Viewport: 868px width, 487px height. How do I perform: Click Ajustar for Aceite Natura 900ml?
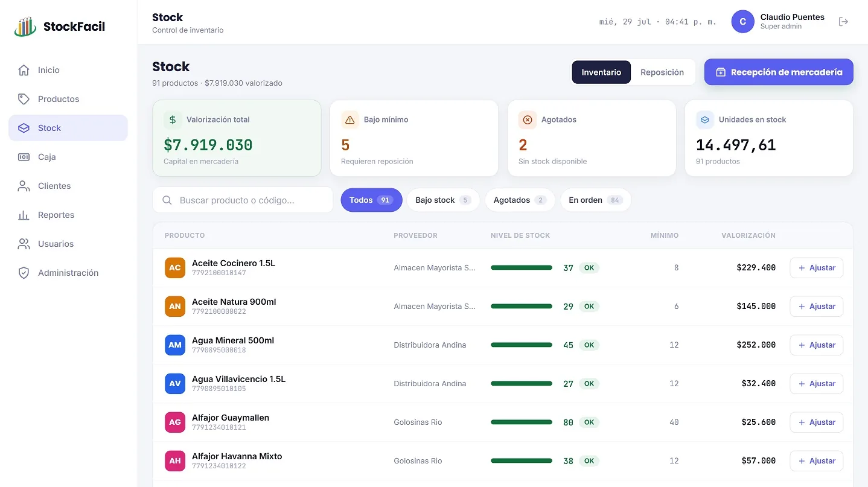(x=816, y=307)
